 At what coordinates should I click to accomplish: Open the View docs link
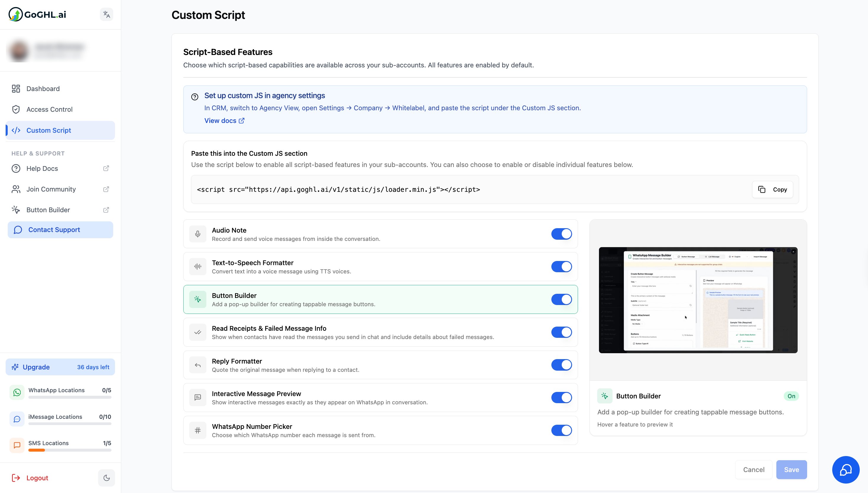pyautogui.click(x=224, y=121)
